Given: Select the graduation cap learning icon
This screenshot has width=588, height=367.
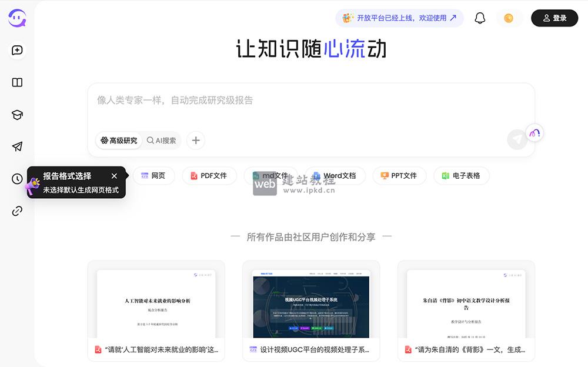Looking at the screenshot, I should tap(16, 115).
